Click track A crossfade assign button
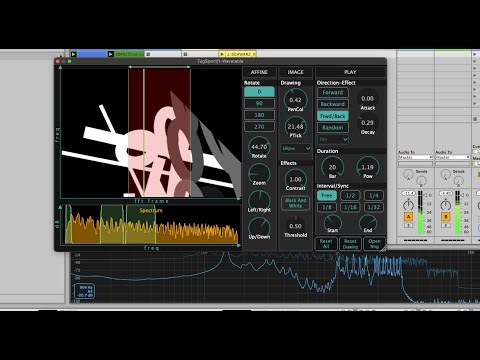This screenshot has width=480, height=360. [x=408, y=217]
